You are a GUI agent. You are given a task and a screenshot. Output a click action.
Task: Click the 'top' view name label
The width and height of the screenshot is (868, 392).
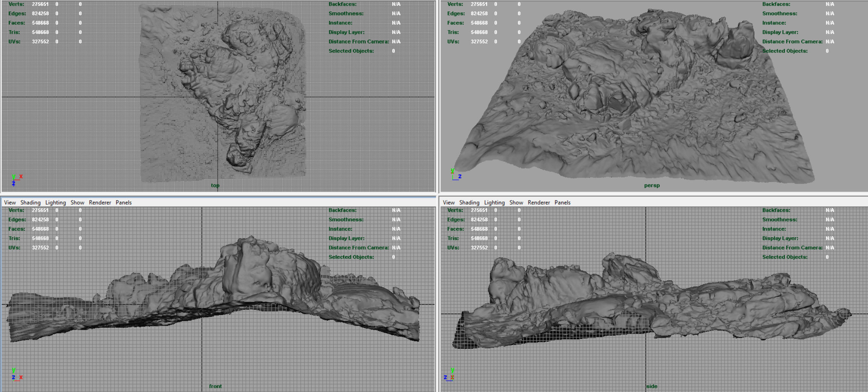[215, 185]
